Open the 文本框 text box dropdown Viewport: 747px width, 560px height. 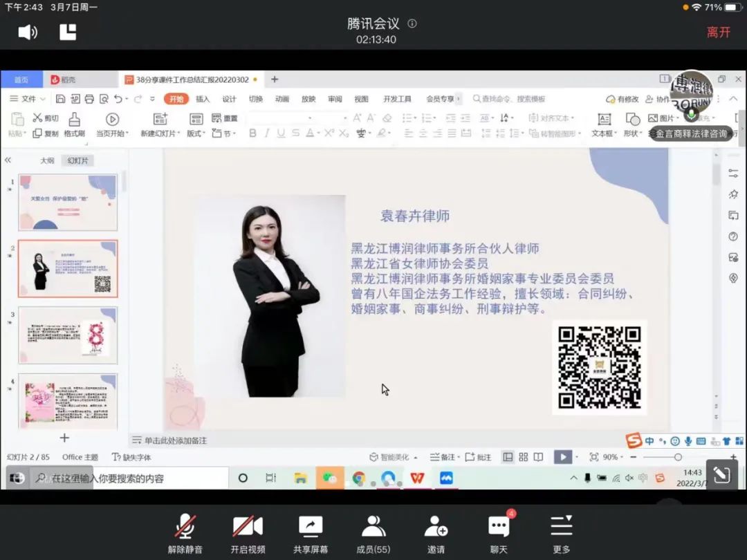(605, 124)
